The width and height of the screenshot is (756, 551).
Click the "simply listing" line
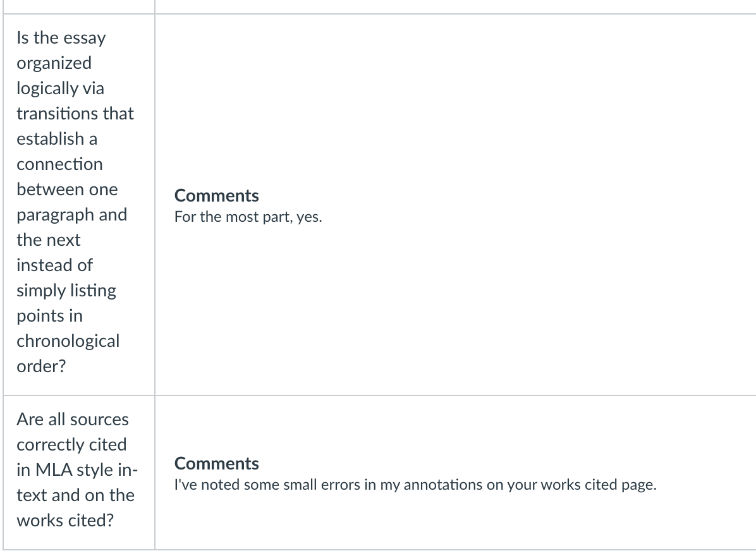(66, 291)
